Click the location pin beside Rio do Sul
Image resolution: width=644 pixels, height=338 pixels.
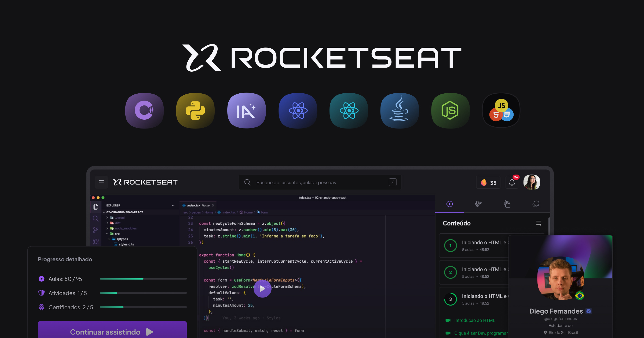click(545, 333)
